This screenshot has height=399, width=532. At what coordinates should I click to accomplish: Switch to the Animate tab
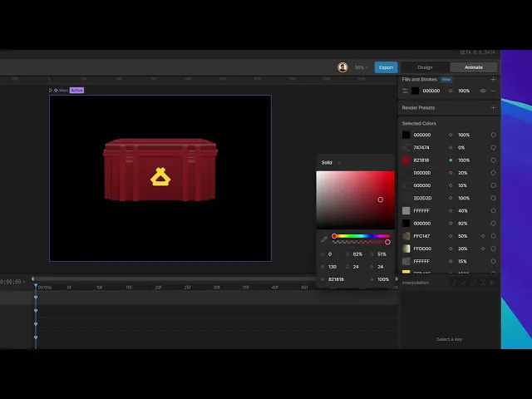474,67
